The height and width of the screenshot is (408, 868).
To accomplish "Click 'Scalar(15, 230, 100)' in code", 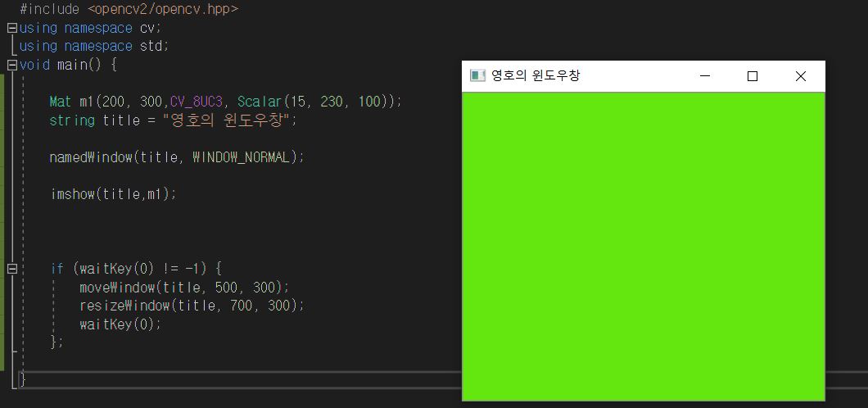I will (316, 102).
